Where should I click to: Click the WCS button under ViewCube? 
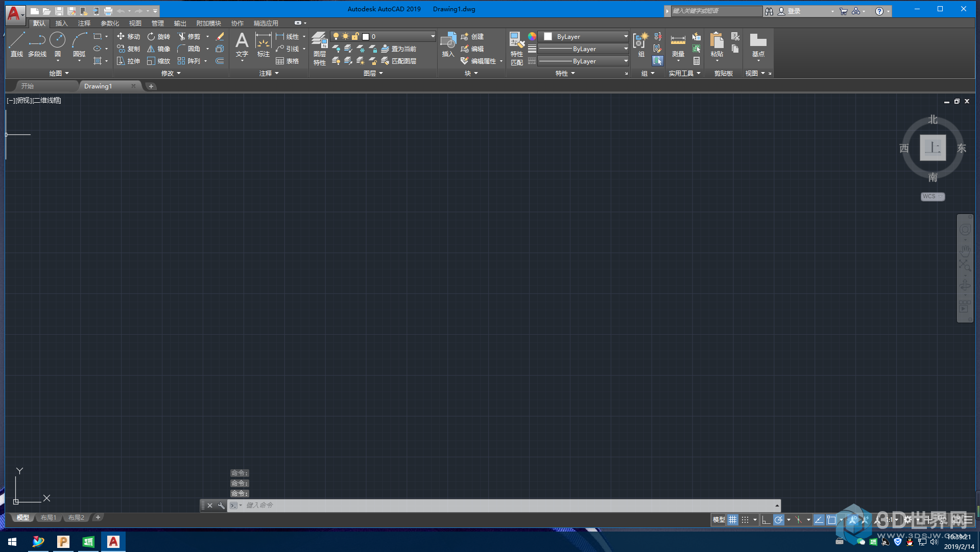pyautogui.click(x=933, y=196)
